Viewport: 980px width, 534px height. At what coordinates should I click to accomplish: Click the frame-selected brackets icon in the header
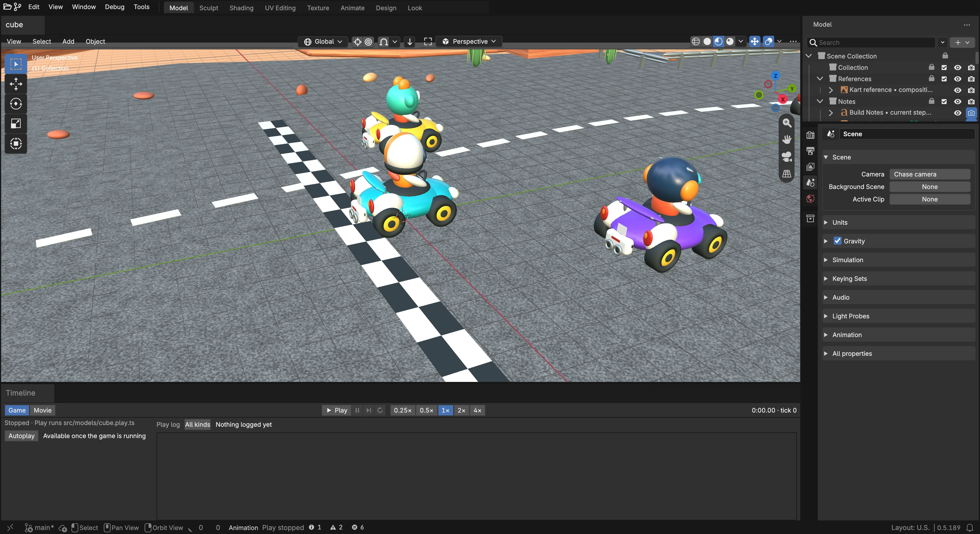pyautogui.click(x=428, y=41)
